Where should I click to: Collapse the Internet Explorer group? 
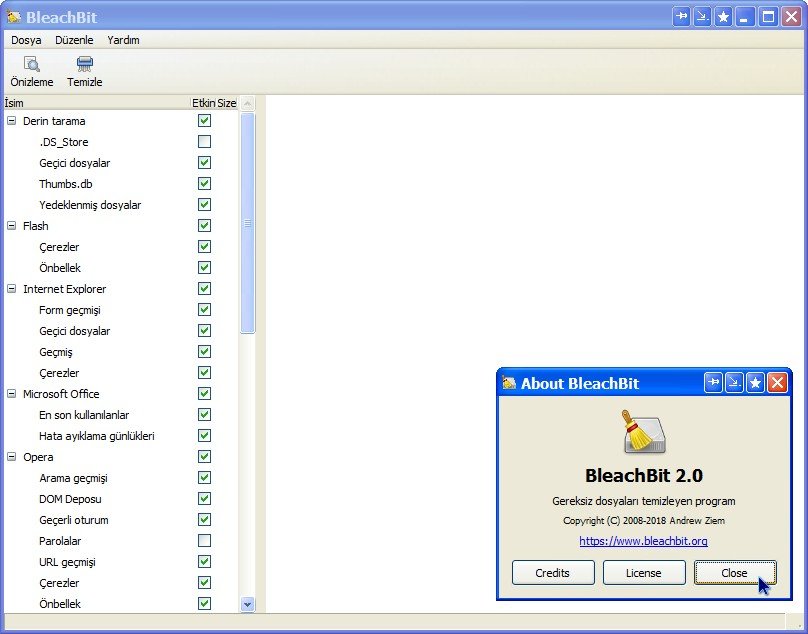[x=11, y=289]
